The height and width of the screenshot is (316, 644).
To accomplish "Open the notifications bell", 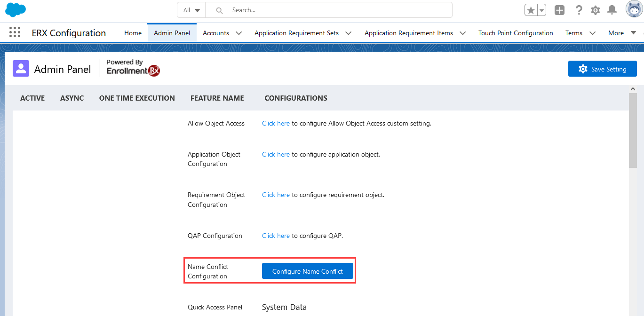I will point(612,10).
